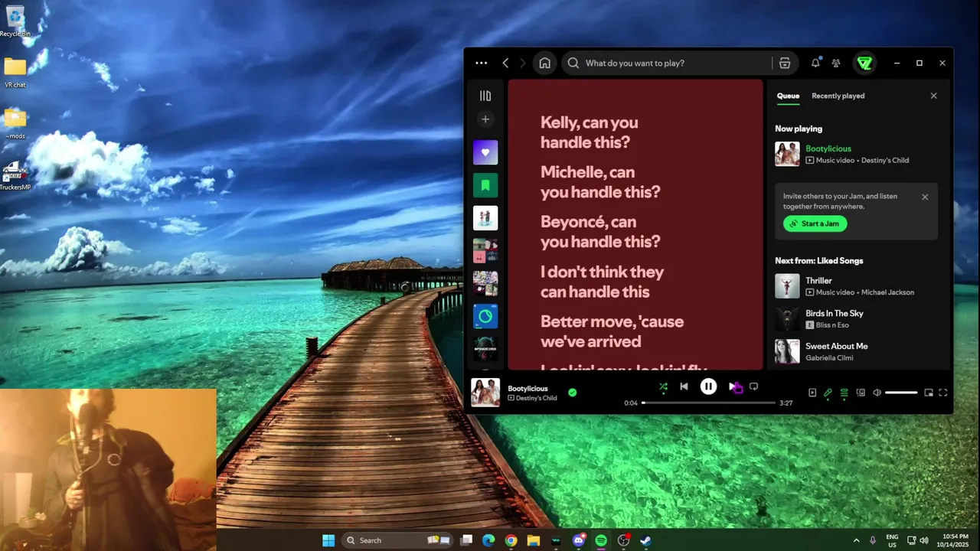
Task: Toggle the Queue icon in player bar
Action: 844,393
